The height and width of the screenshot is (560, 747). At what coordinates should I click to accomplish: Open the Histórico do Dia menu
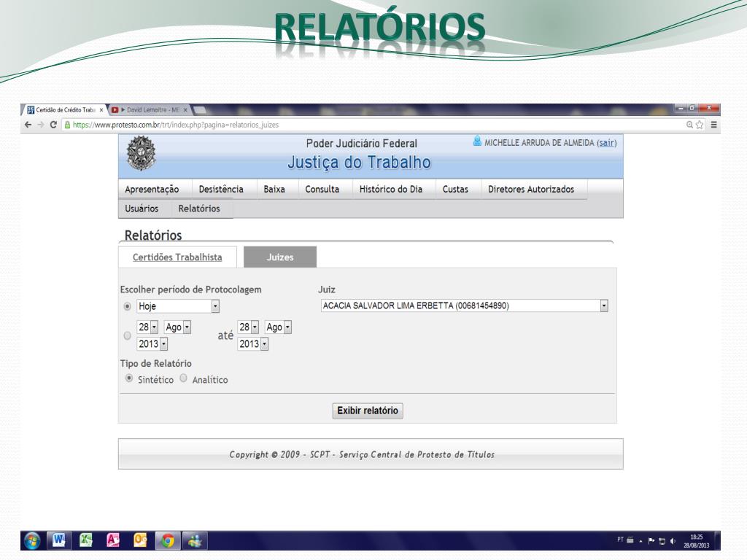[391, 189]
